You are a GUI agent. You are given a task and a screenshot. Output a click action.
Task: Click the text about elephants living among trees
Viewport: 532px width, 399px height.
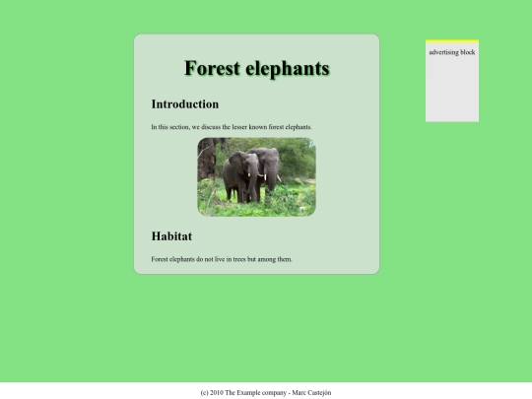pyautogui.click(x=222, y=259)
